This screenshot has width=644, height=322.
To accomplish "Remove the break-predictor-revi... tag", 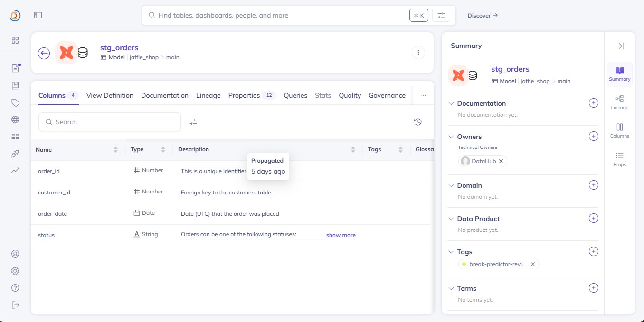I will [533, 264].
